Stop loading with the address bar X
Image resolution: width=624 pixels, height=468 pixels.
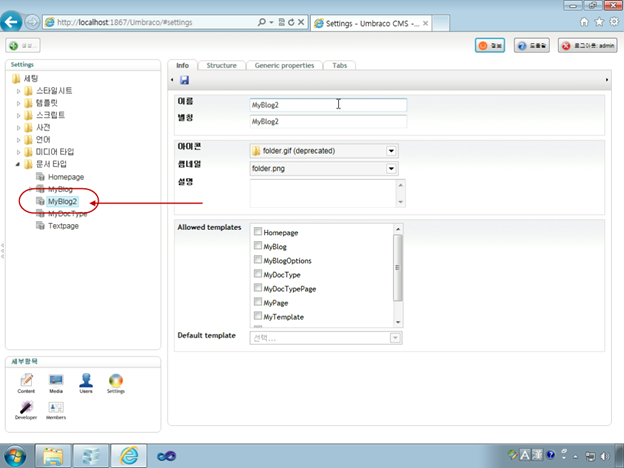pos(301,22)
